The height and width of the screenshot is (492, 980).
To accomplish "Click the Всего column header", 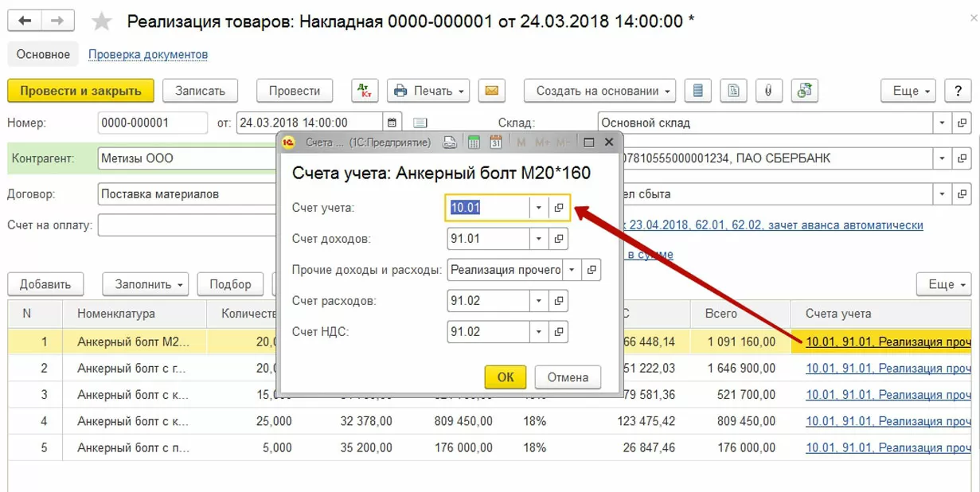I will pos(740,314).
